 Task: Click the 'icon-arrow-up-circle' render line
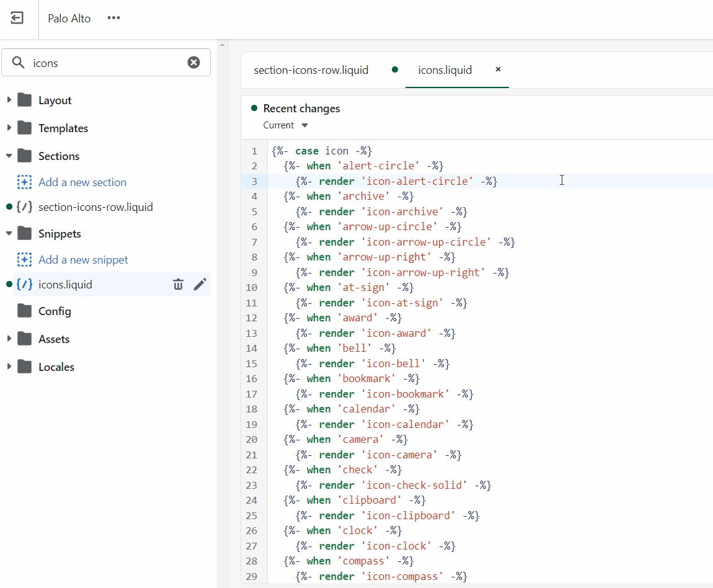click(x=405, y=243)
